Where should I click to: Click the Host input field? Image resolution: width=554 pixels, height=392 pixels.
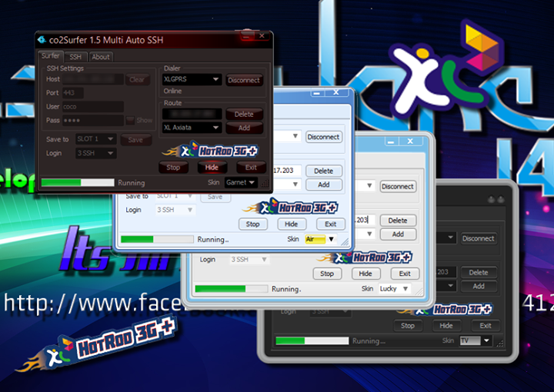pos(93,79)
